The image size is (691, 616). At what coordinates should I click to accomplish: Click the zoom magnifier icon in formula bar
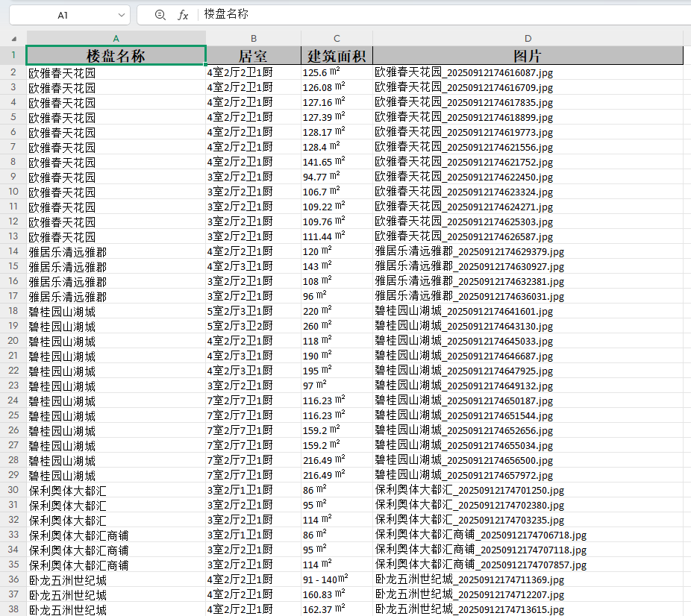click(x=160, y=15)
